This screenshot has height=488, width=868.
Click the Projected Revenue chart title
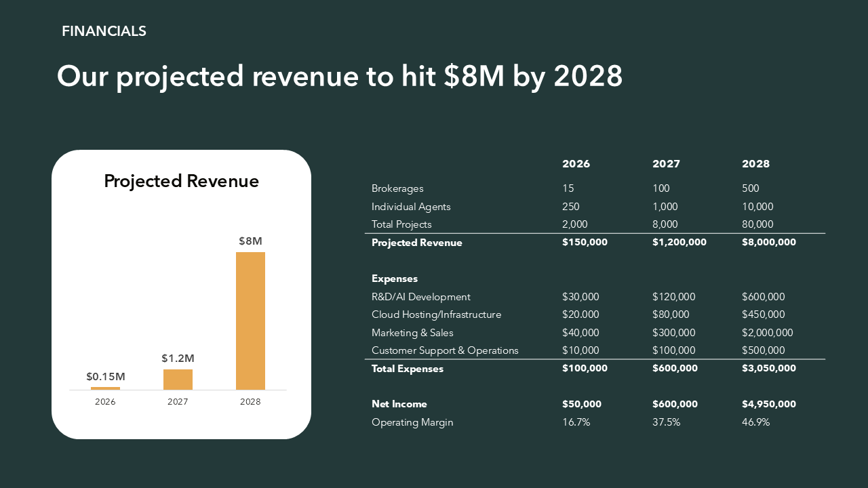181,182
